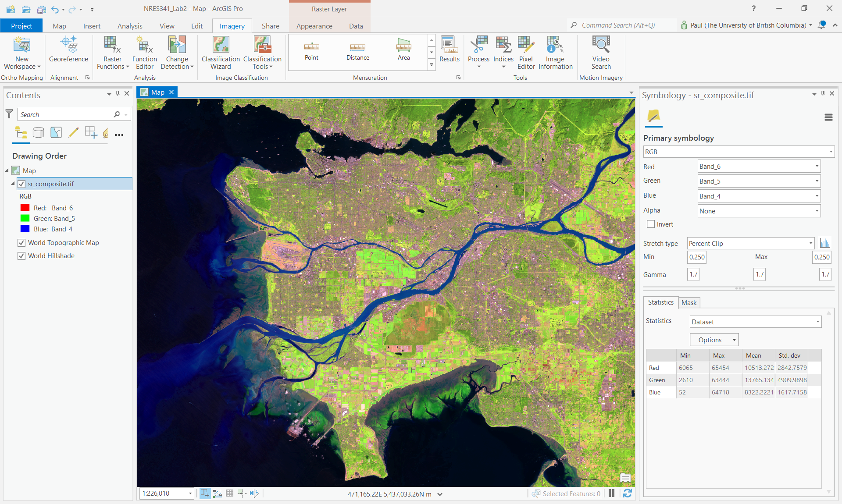Click the Contents search field

tap(66, 115)
